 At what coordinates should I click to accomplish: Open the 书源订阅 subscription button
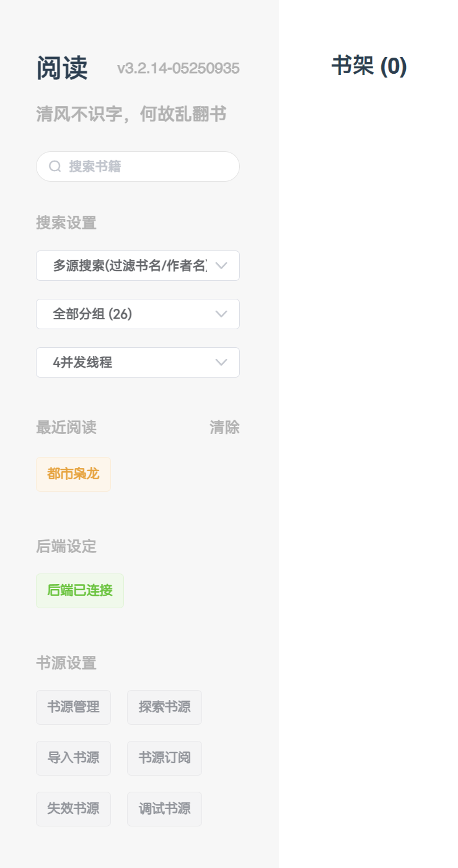(x=164, y=758)
